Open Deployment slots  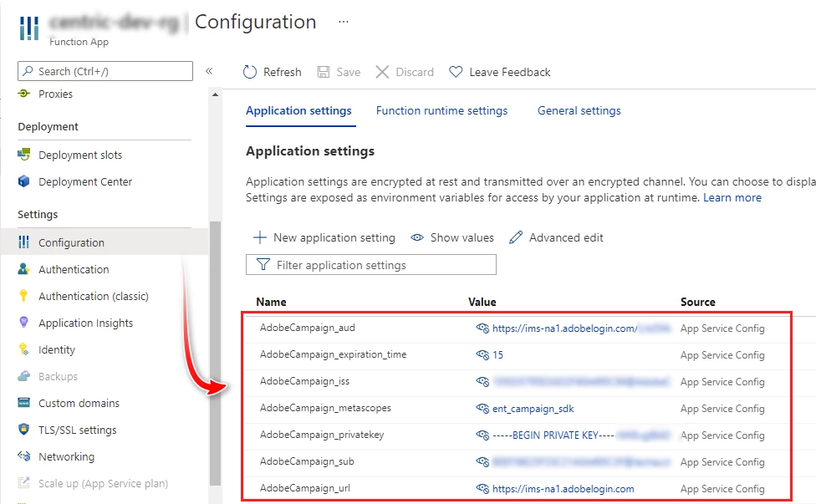[69, 155]
